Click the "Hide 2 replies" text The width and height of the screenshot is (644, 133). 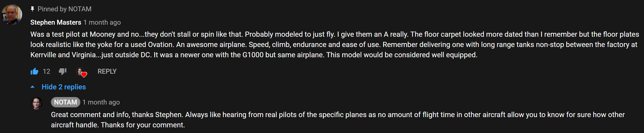(x=64, y=87)
